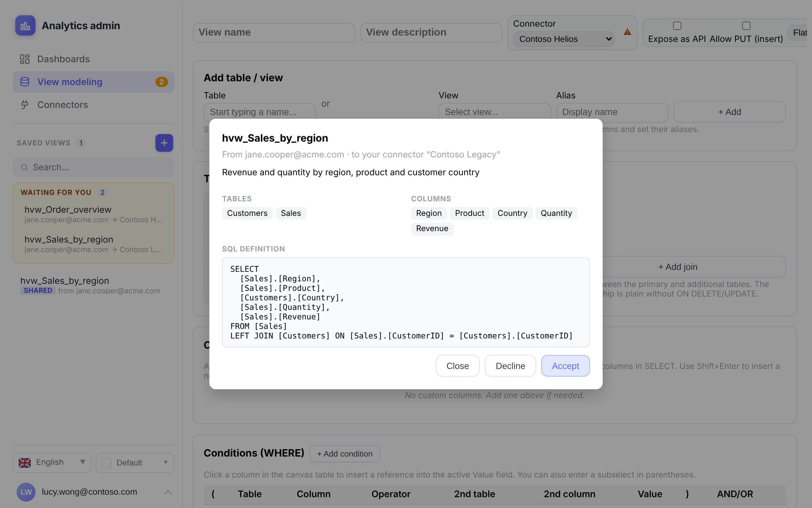Open the English language dropdown
Viewport: 812px width, 508px height.
coord(52,463)
